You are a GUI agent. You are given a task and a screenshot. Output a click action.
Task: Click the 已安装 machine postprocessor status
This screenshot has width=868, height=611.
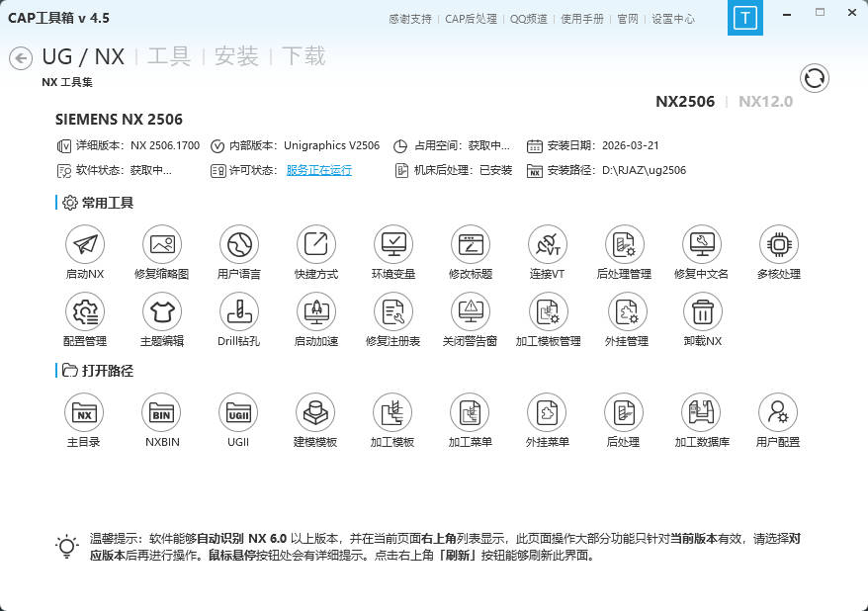[495, 170]
